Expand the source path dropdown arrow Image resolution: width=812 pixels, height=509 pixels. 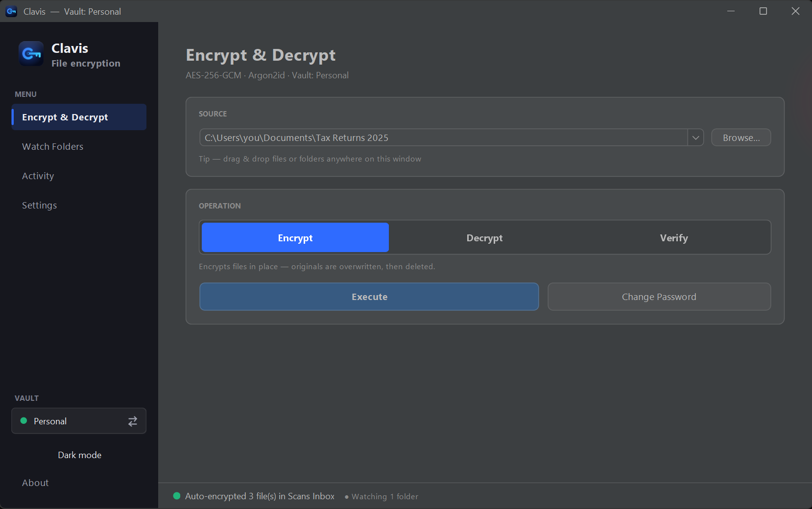695,138
